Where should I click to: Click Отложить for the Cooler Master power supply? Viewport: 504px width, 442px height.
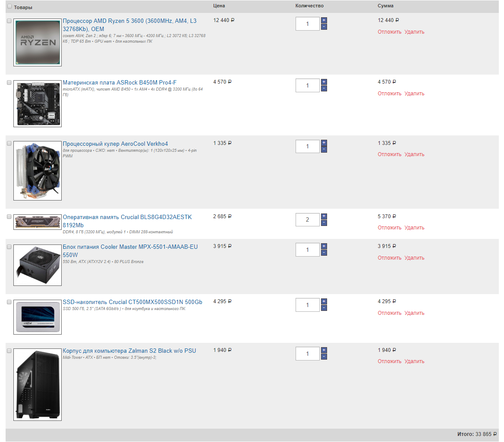pyautogui.click(x=390, y=257)
